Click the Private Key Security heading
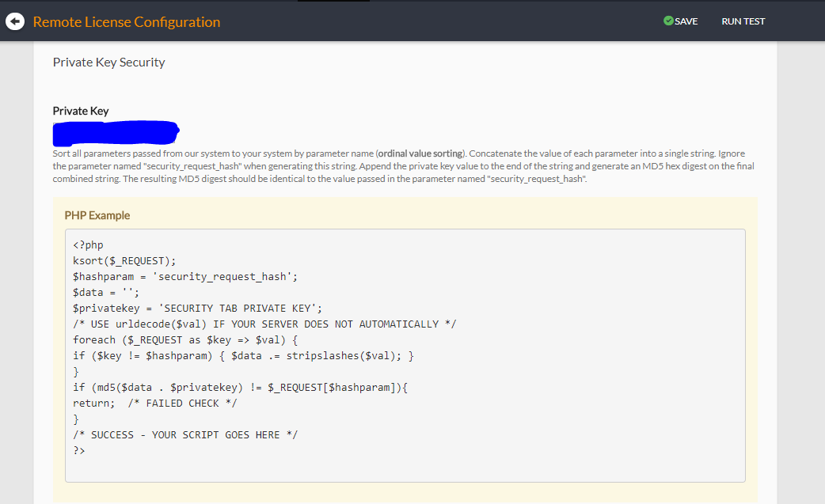The width and height of the screenshot is (825, 504). click(x=108, y=62)
